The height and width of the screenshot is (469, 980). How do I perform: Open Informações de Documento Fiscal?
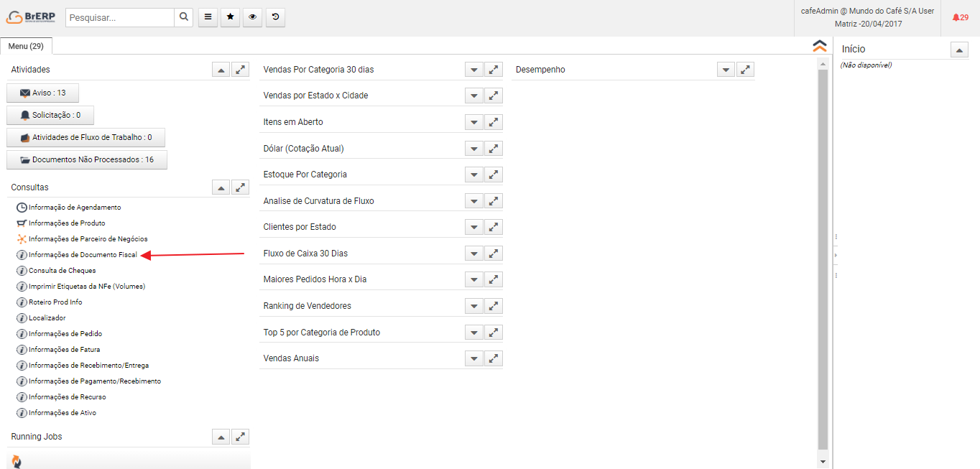point(83,255)
